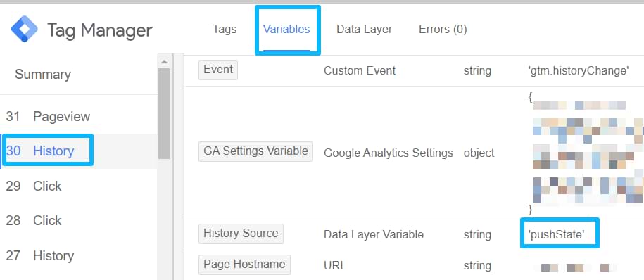Click the History Source variable chip
Viewport: 644px width, 280px height.
241,234
